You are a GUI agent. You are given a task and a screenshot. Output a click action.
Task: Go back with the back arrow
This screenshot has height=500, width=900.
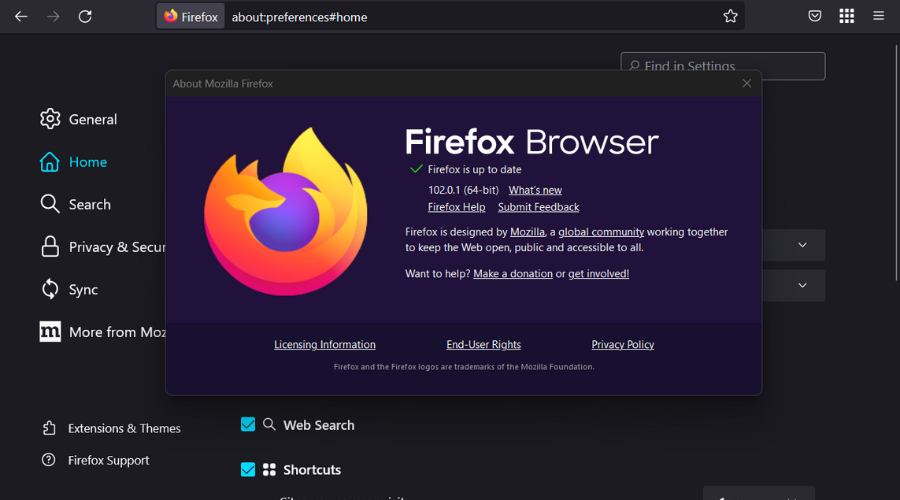21,17
